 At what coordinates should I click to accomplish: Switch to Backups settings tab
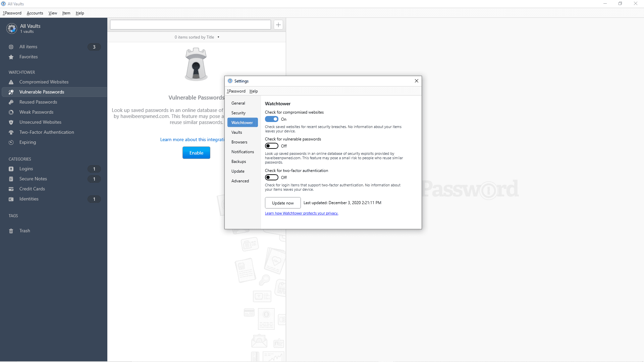coord(243,162)
